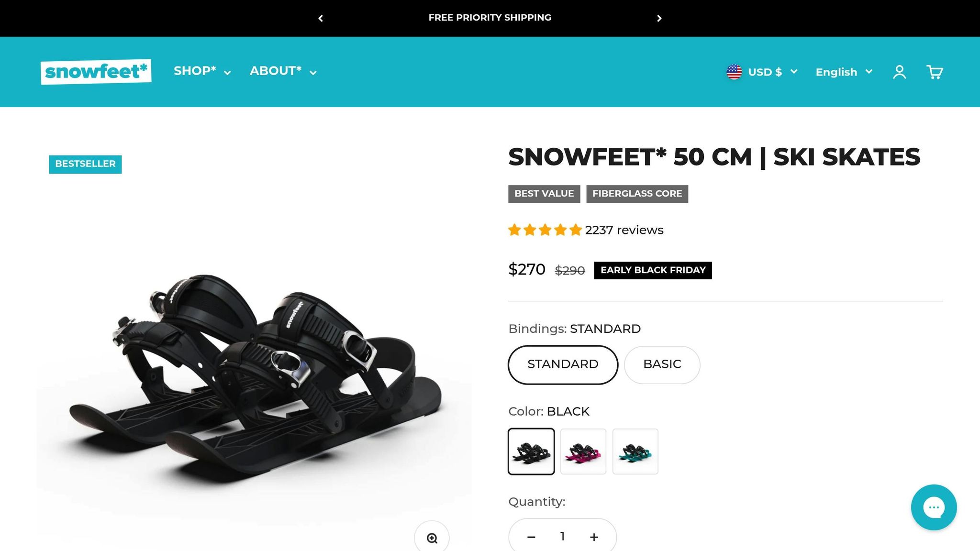Image resolution: width=980 pixels, height=551 pixels.
Task: Expand the SHOP* menu
Action: pyautogui.click(x=202, y=71)
